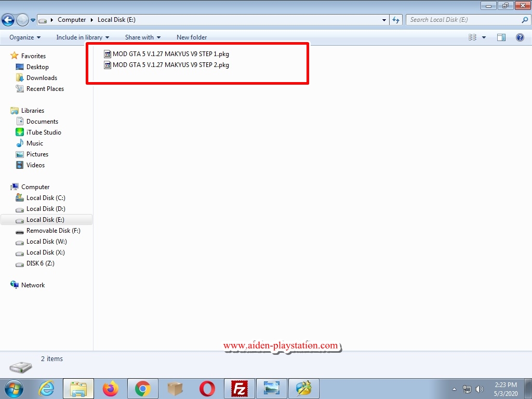Create a New folder
The image size is (532, 399).
(x=192, y=37)
